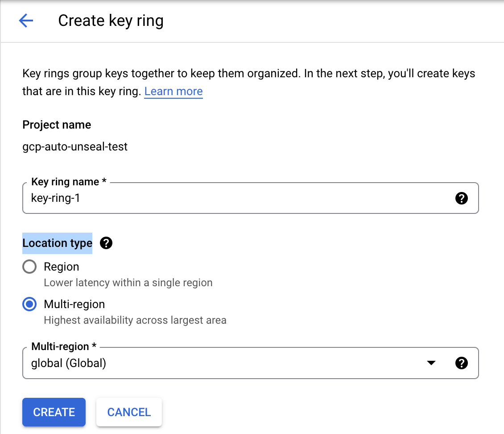This screenshot has height=434, width=504.
Task: Click the Create key ring page title
Action: [111, 21]
